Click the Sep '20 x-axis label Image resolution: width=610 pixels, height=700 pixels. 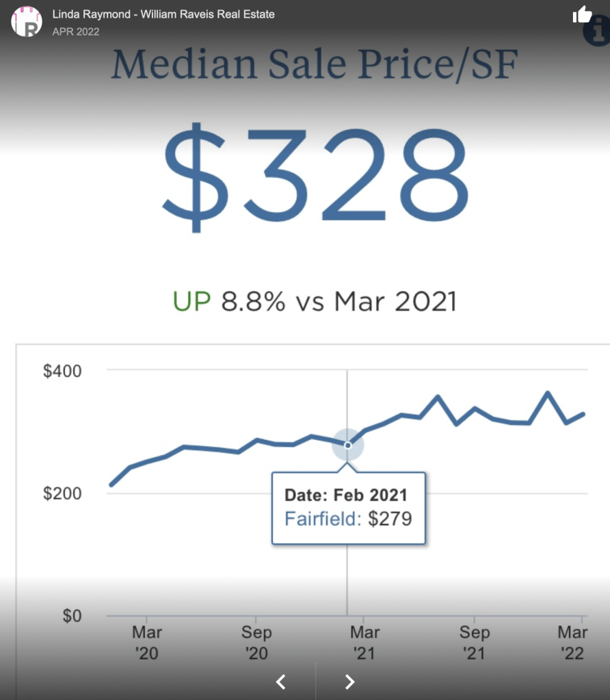tap(256, 643)
